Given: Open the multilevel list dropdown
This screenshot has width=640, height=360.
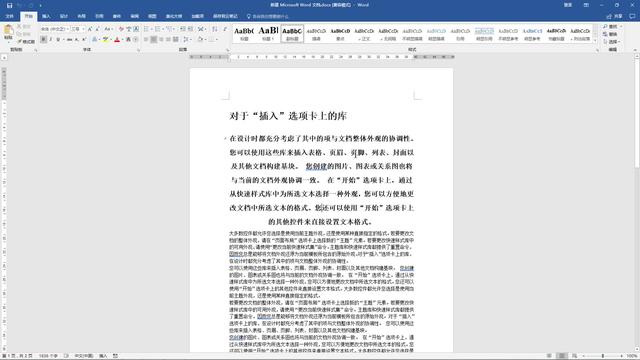Looking at the screenshot, I should 174,29.
